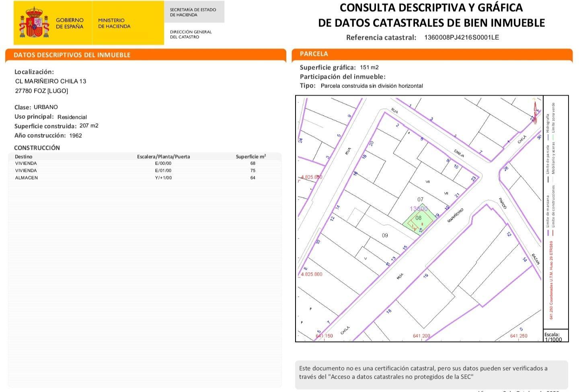Click the postal line 27780 FOZ [LUGO]

(42, 91)
